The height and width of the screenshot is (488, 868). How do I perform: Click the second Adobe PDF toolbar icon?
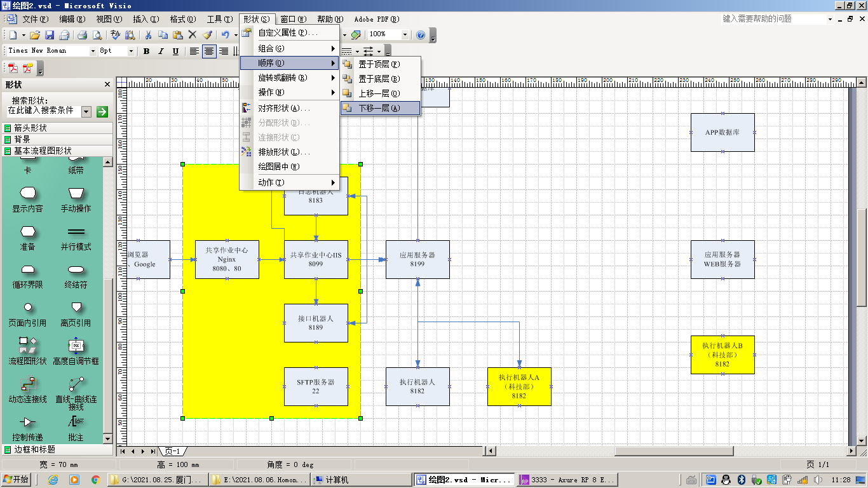click(27, 69)
